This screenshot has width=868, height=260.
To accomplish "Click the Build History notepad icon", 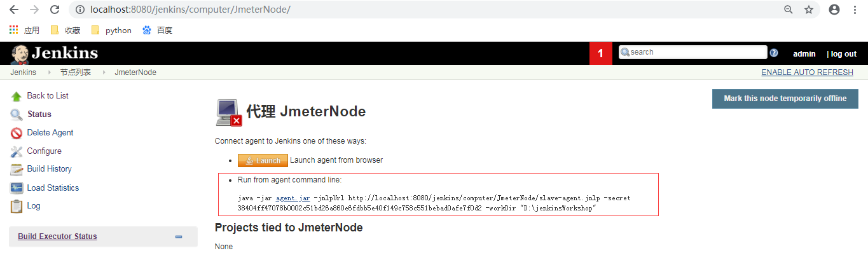I will coord(17,169).
